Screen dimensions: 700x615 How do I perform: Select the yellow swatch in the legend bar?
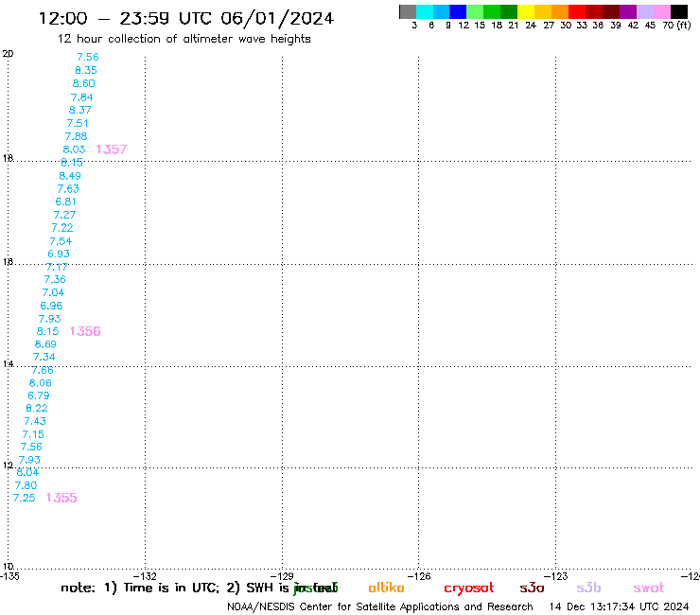click(526, 11)
